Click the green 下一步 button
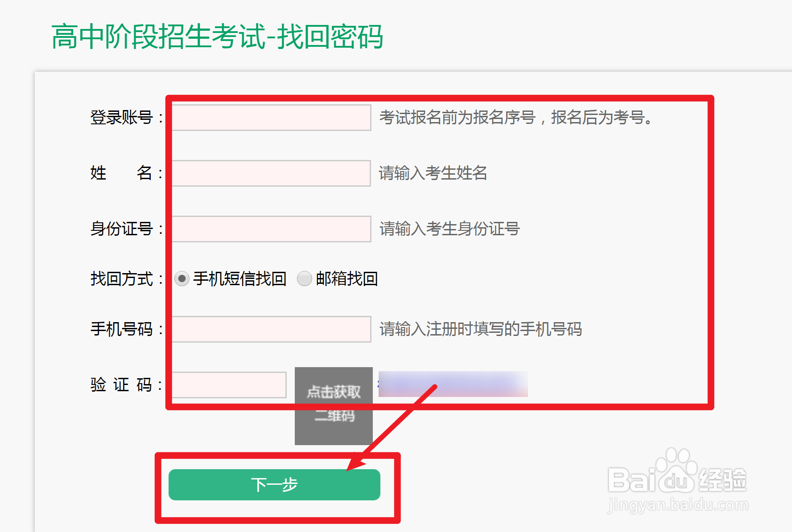 274,485
